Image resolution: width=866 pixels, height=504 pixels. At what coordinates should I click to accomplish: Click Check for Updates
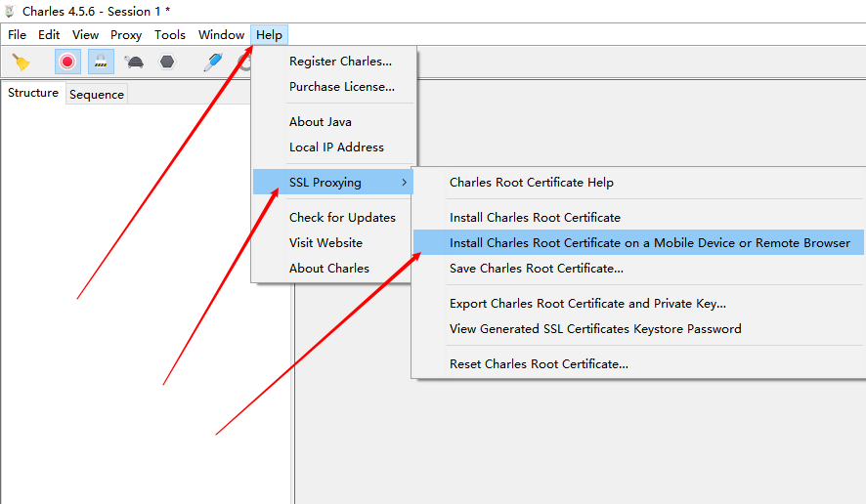(342, 217)
